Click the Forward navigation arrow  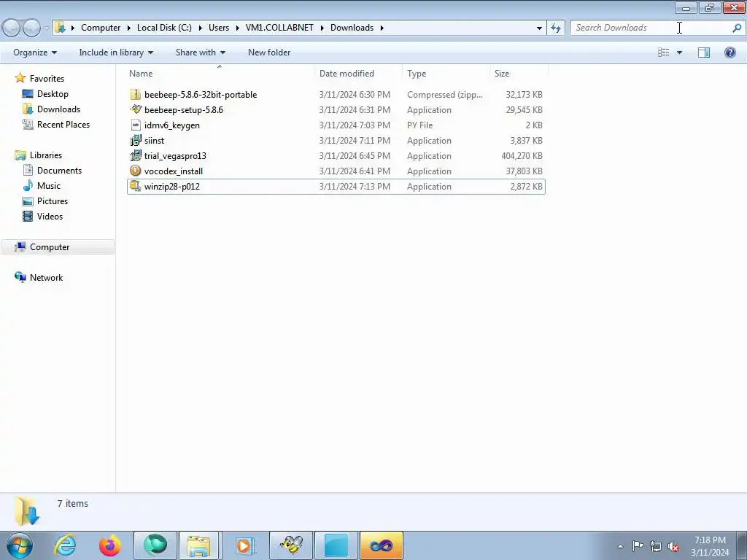click(31, 28)
